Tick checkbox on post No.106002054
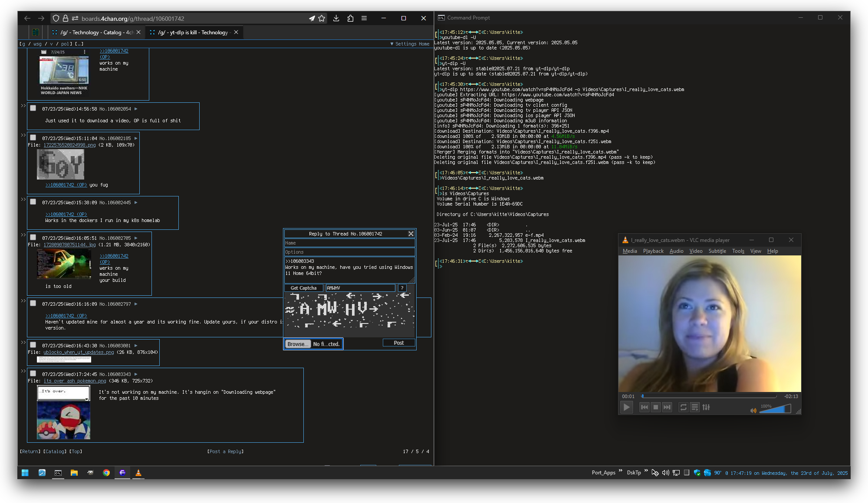 [33, 108]
